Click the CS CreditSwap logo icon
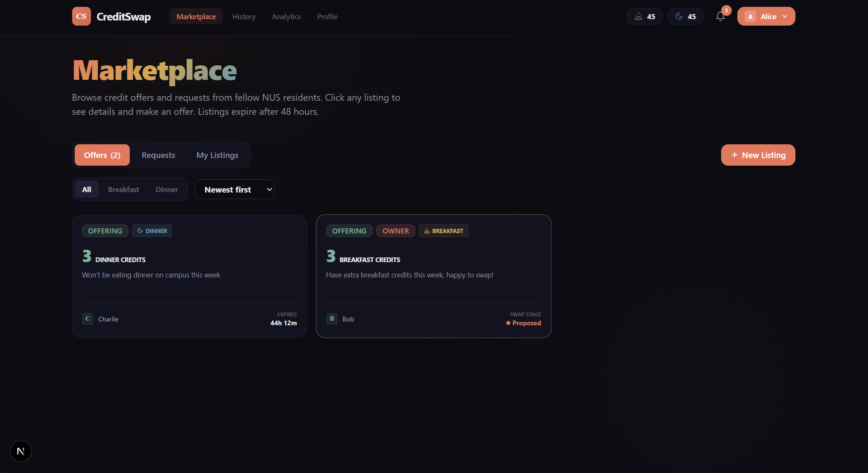The height and width of the screenshot is (473, 868). (x=81, y=16)
